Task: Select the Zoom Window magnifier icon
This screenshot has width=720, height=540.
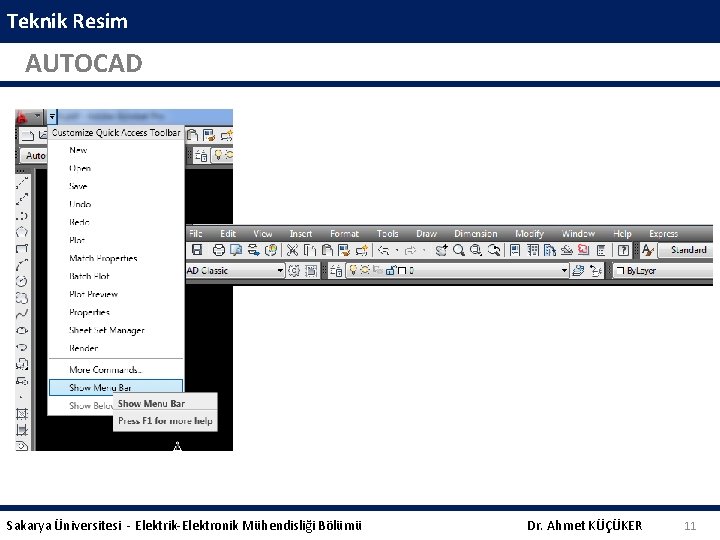Action: coord(476,250)
